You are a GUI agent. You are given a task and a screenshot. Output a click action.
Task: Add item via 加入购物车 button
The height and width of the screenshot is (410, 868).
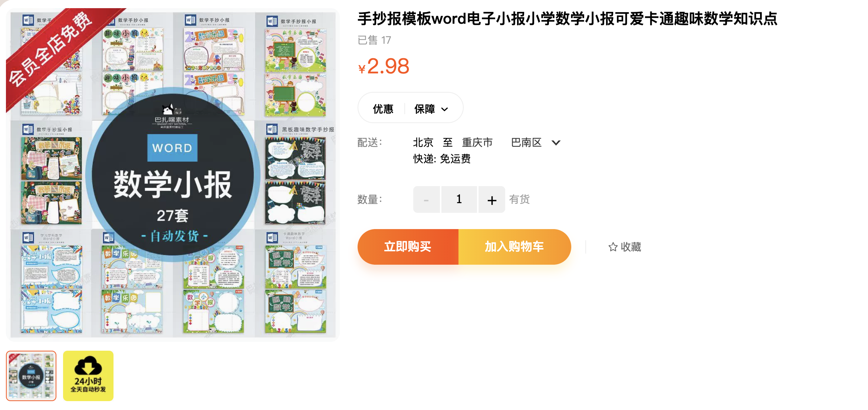click(x=514, y=247)
